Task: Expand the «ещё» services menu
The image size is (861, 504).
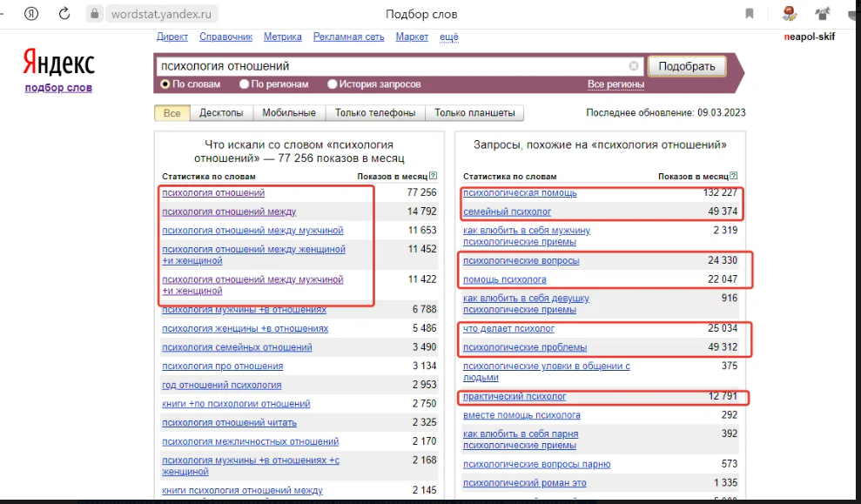Action: [x=448, y=37]
